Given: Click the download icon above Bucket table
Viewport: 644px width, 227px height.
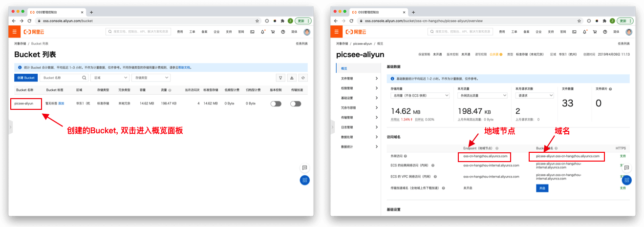Looking at the screenshot, I should (x=292, y=78).
